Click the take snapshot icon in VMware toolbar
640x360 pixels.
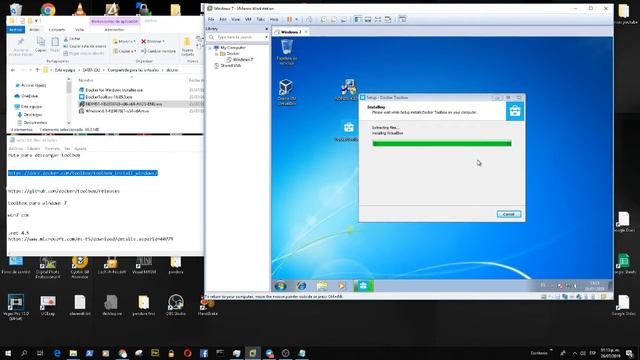point(323,19)
